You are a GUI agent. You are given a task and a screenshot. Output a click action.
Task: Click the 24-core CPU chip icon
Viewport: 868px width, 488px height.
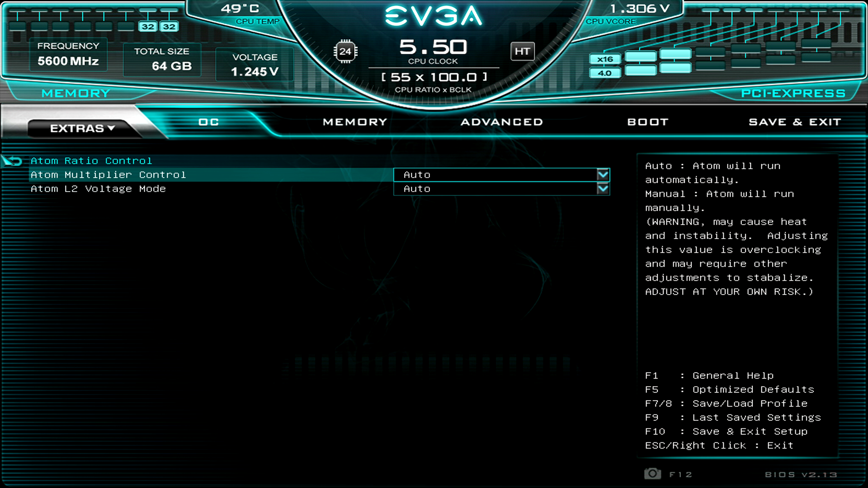345,52
